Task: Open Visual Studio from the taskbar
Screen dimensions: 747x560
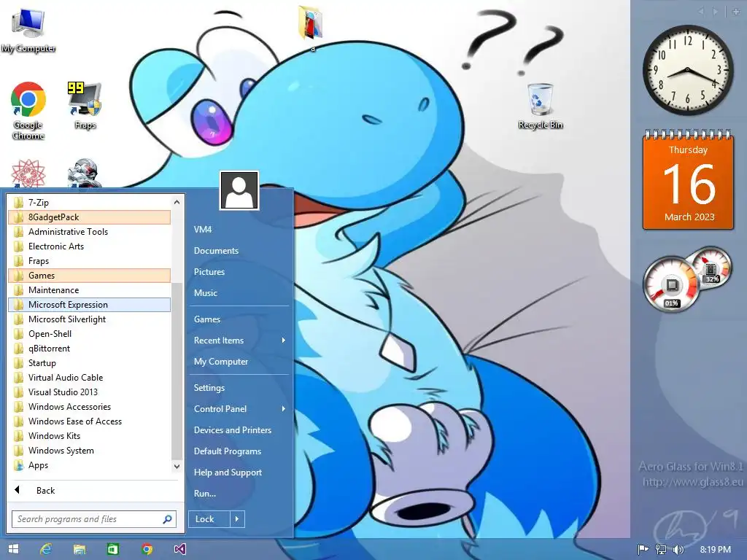Action: pos(179,549)
